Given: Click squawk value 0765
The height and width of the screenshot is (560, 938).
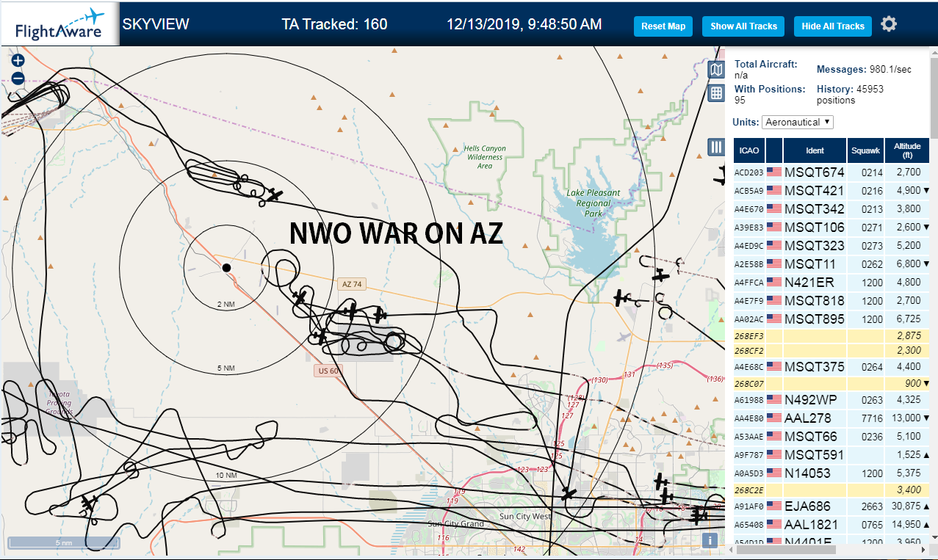Looking at the screenshot, I should pos(872,525).
